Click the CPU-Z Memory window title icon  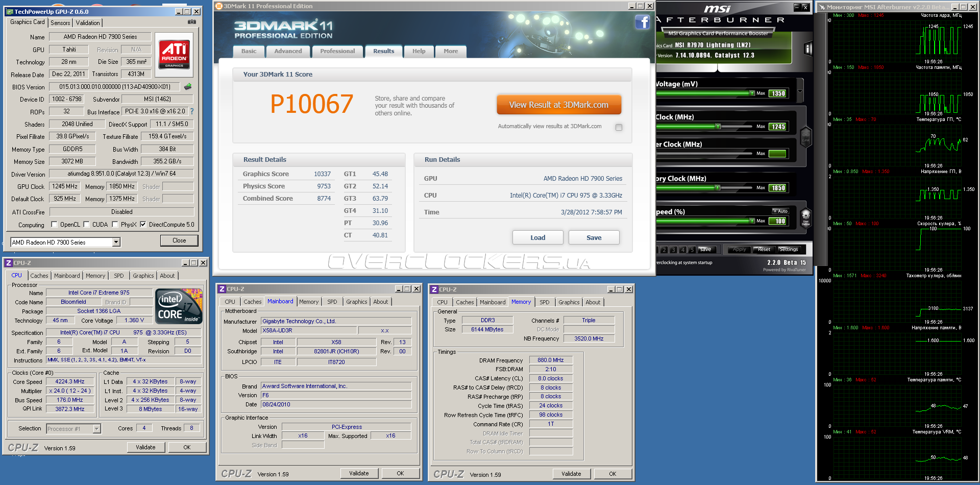click(x=434, y=289)
